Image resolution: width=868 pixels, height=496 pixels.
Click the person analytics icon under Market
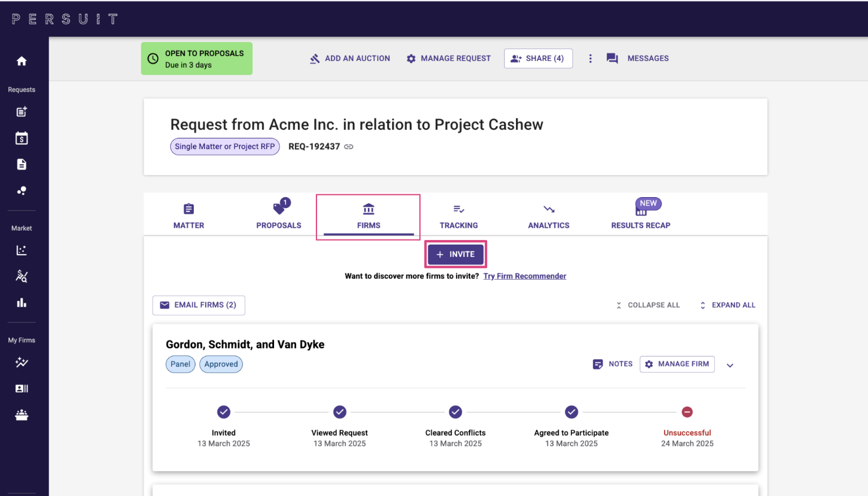(21, 276)
